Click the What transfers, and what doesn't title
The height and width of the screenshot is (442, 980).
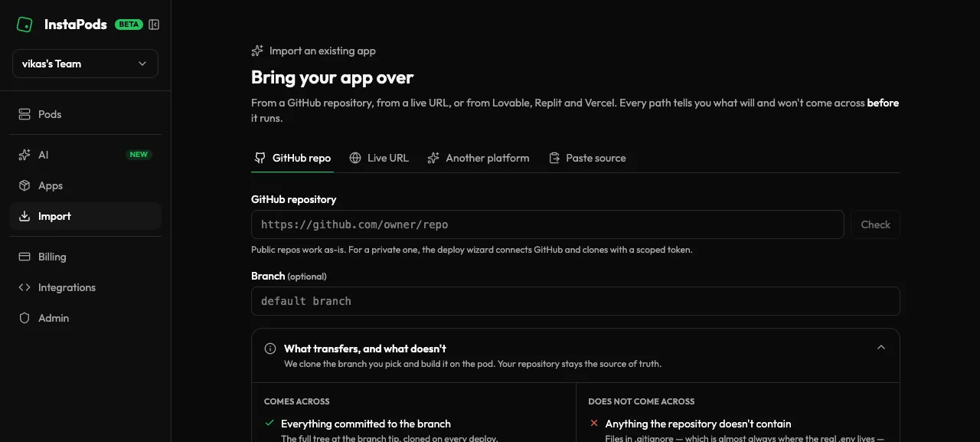click(x=365, y=349)
